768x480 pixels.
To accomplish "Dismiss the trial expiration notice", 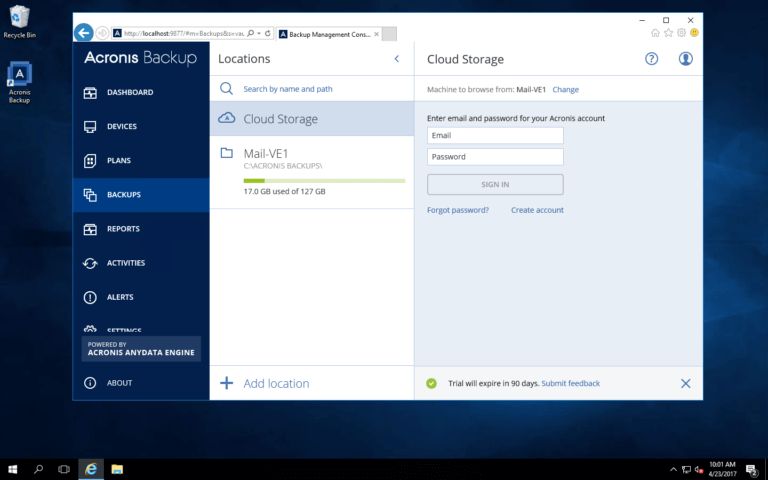I will [685, 383].
